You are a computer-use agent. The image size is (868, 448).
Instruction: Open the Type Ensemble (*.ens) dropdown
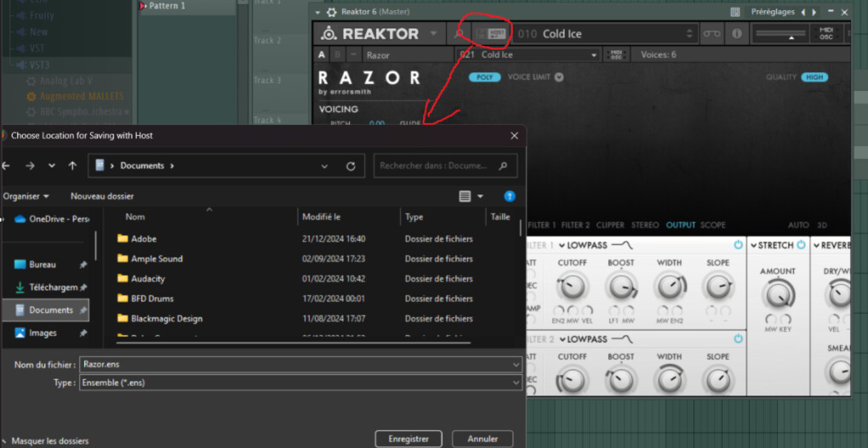[x=300, y=383]
